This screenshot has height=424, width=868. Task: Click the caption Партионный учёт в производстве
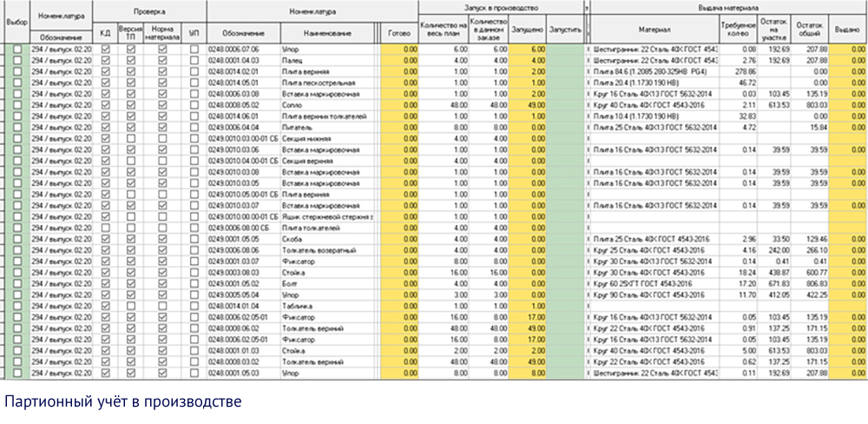tap(123, 401)
